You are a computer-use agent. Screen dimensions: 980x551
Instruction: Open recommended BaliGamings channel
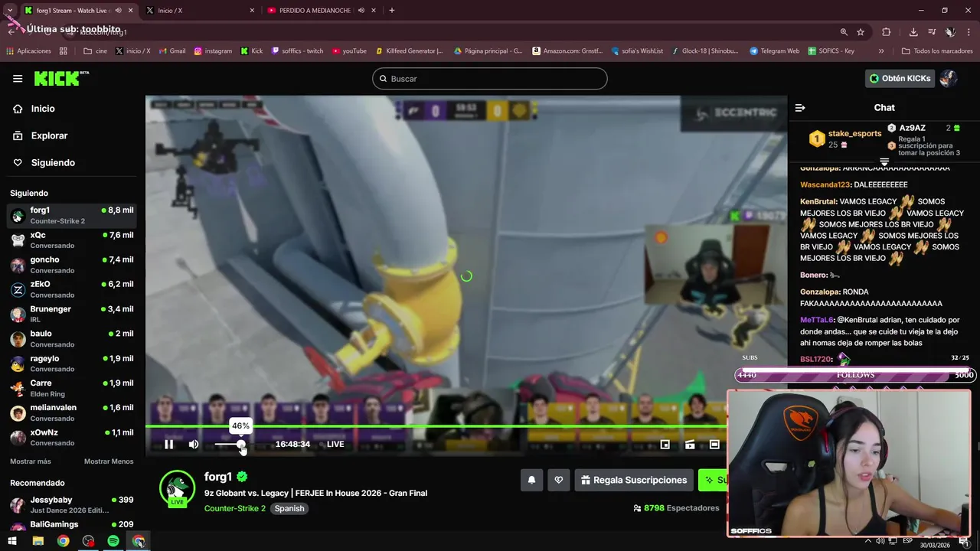[x=72, y=526]
